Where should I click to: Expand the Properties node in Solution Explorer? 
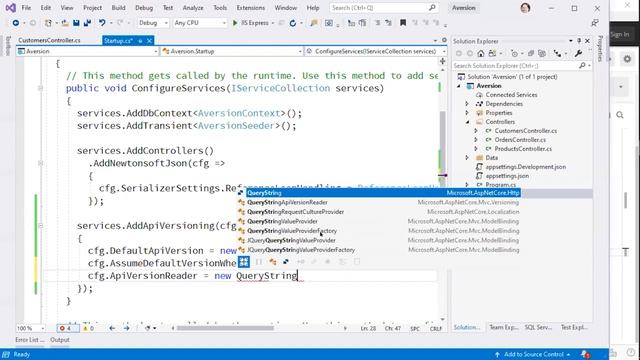coord(467,113)
